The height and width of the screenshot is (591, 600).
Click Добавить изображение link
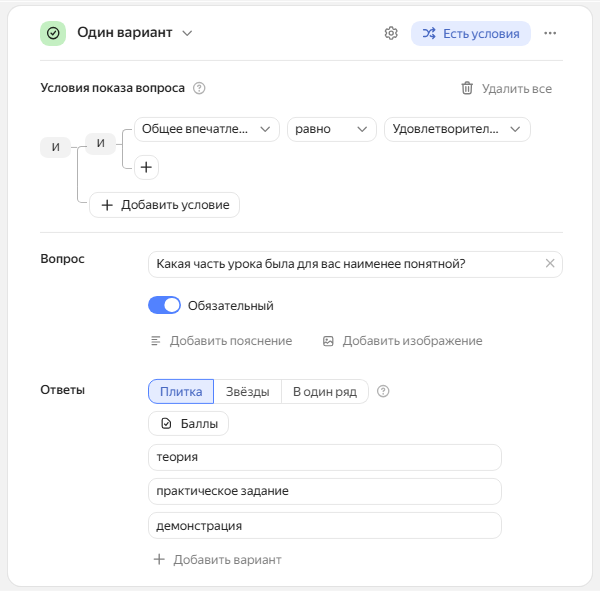click(403, 341)
